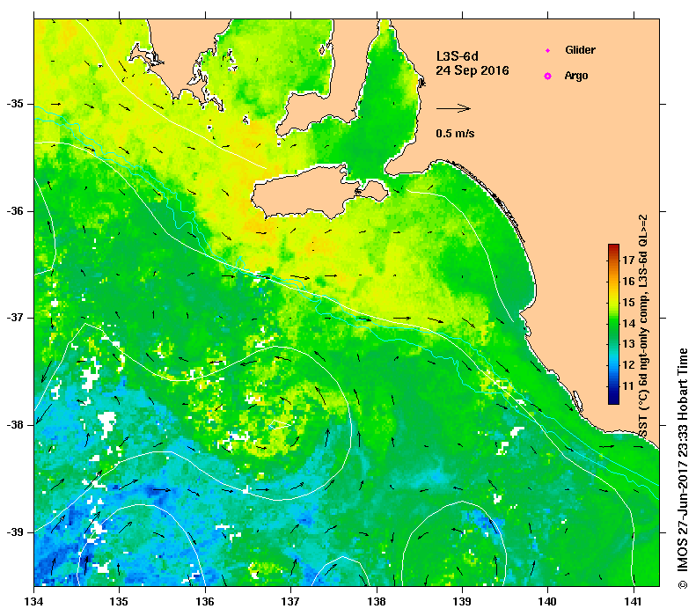Click the '15' colorbar value
Viewport: 696px width, 616px height.
tap(628, 302)
